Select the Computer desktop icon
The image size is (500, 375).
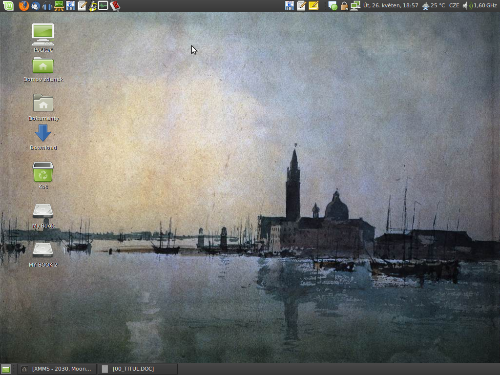point(43,35)
